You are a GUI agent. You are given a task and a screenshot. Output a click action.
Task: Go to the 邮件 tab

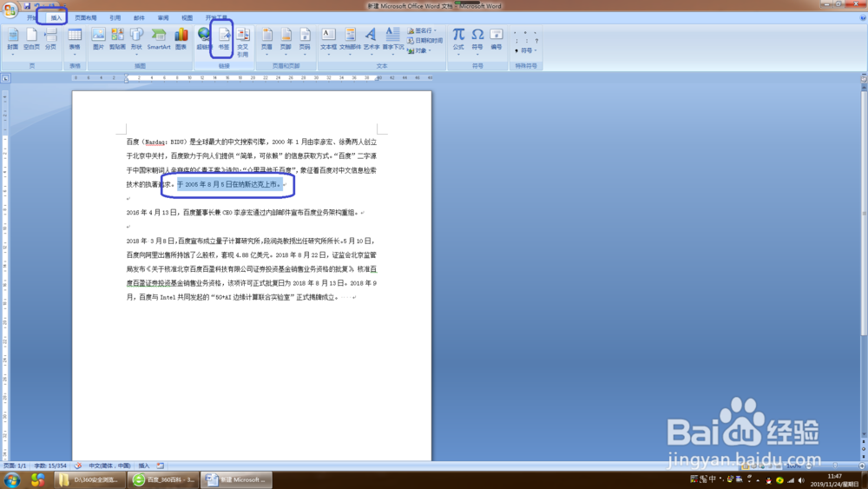(x=139, y=17)
